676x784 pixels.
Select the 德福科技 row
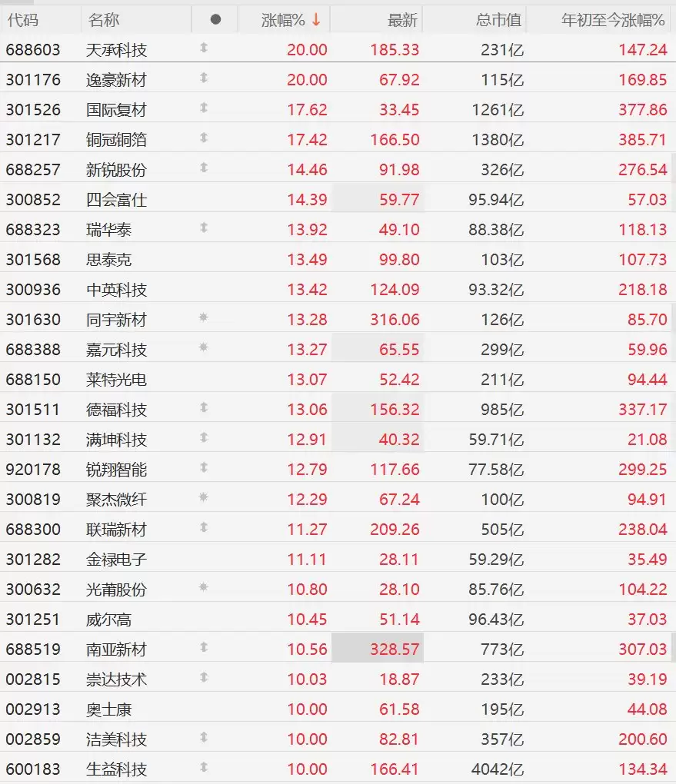coord(338,410)
